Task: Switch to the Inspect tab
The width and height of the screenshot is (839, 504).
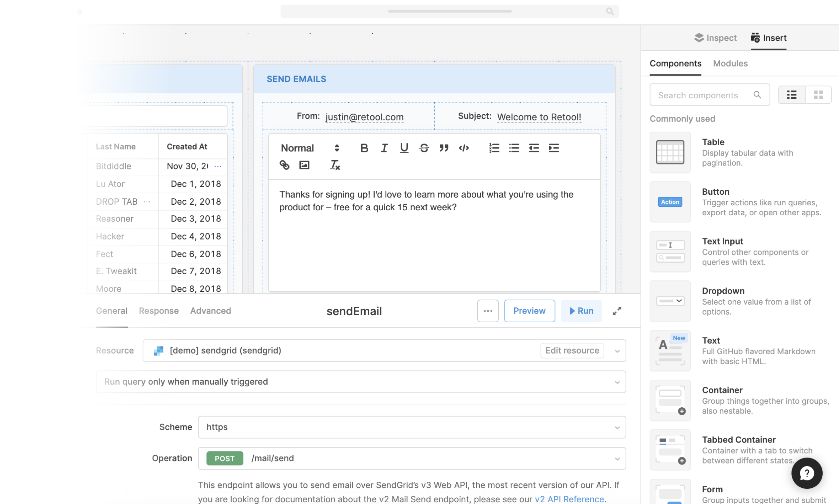Action: (715, 38)
